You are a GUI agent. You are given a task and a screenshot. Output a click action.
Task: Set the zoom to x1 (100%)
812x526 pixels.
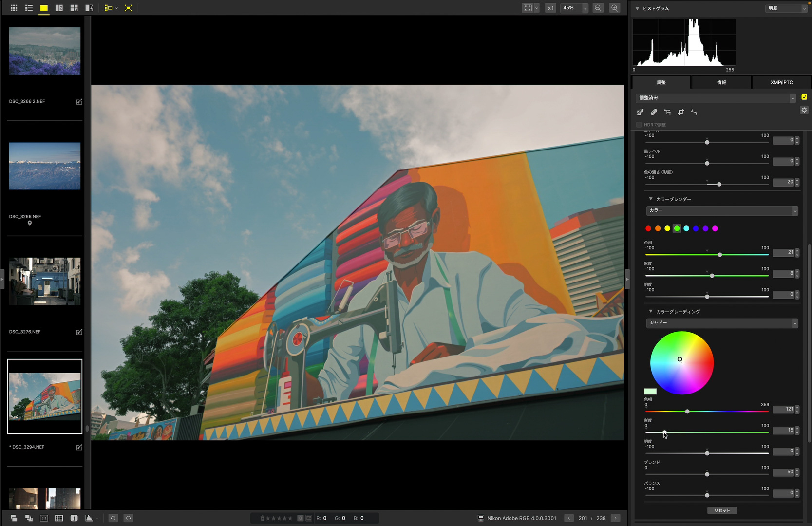point(550,8)
